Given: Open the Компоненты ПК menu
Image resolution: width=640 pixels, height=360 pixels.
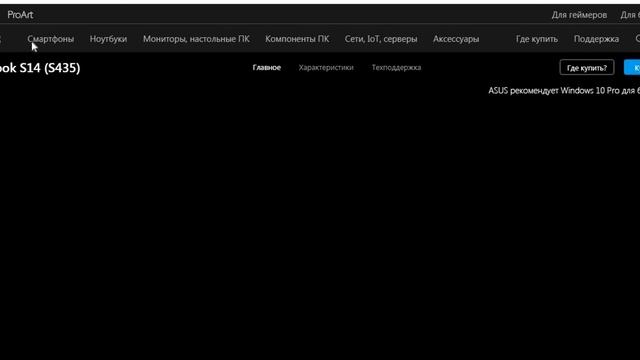Looking at the screenshot, I should tap(297, 39).
